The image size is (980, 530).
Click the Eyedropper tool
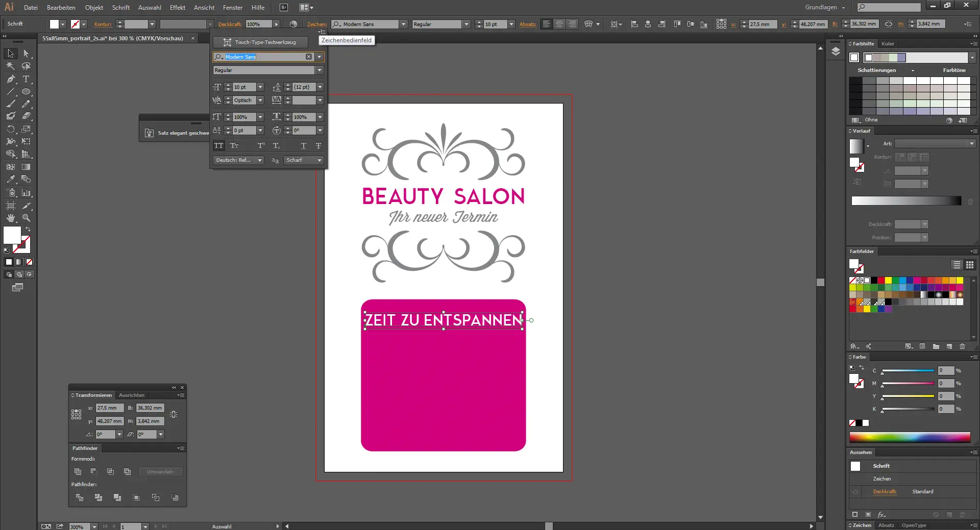point(11,180)
